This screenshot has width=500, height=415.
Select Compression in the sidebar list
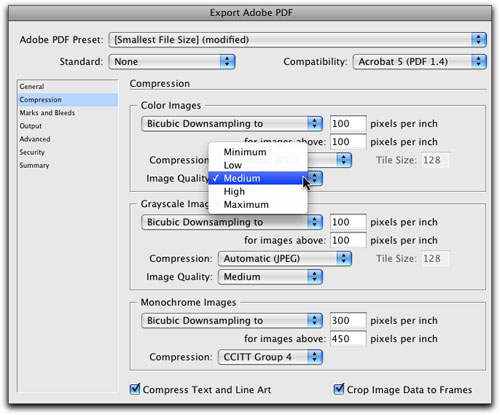click(x=68, y=100)
